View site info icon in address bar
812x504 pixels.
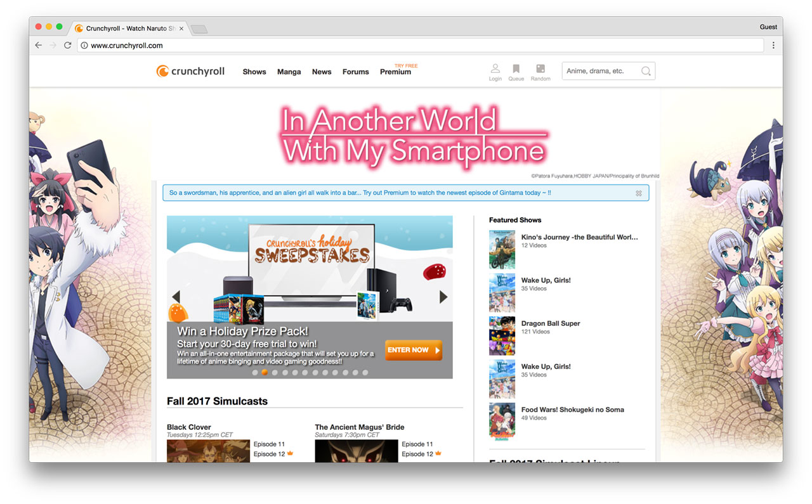click(84, 46)
